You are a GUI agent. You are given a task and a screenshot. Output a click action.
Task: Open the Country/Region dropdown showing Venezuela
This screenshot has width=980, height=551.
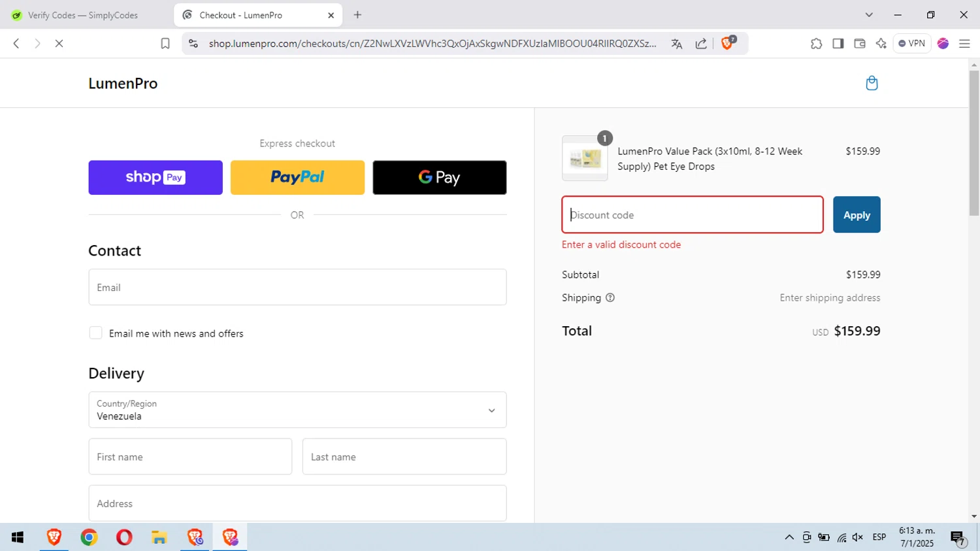(x=297, y=410)
